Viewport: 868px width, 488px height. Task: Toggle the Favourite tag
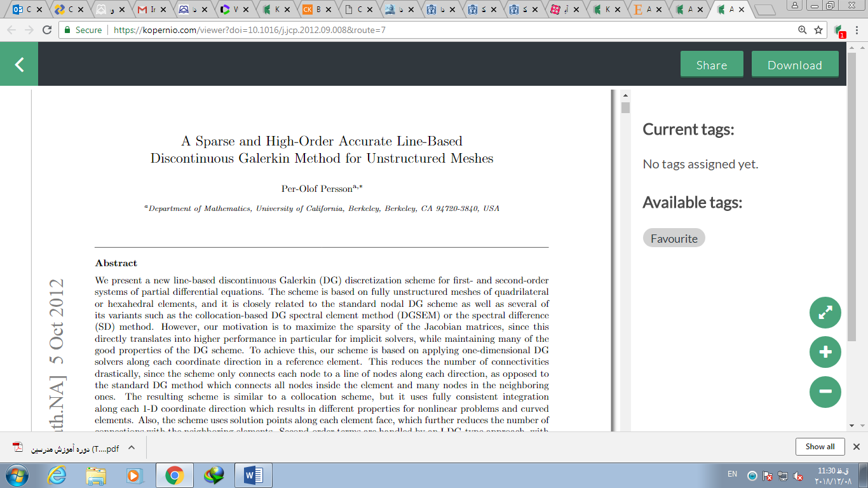(x=674, y=238)
